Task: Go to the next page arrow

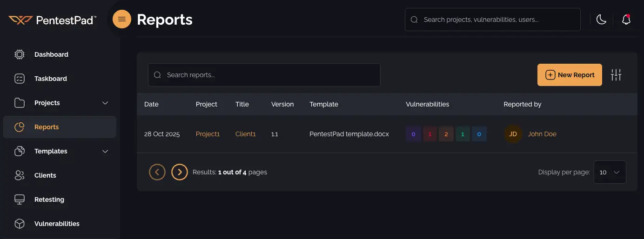Action: point(180,172)
